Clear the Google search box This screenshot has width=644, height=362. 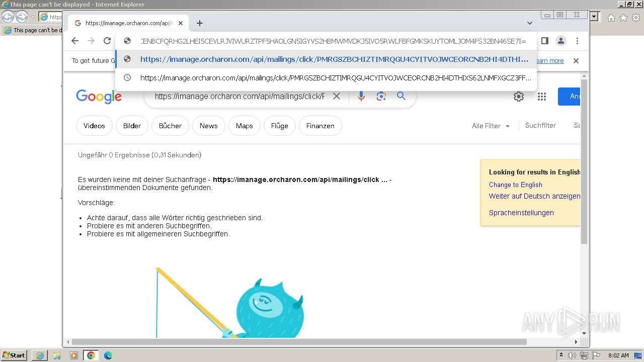337,96
